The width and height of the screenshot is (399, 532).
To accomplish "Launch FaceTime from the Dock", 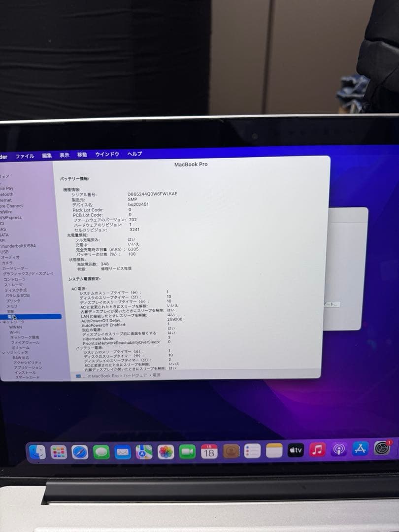I will 187,451.
